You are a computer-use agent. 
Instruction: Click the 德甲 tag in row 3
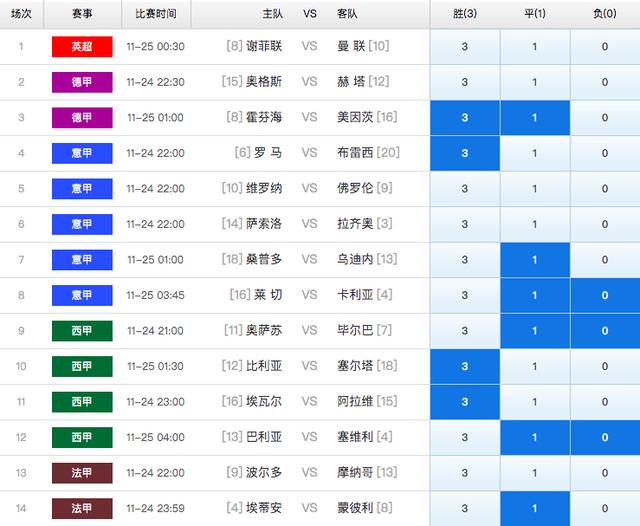pyautogui.click(x=82, y=118)
